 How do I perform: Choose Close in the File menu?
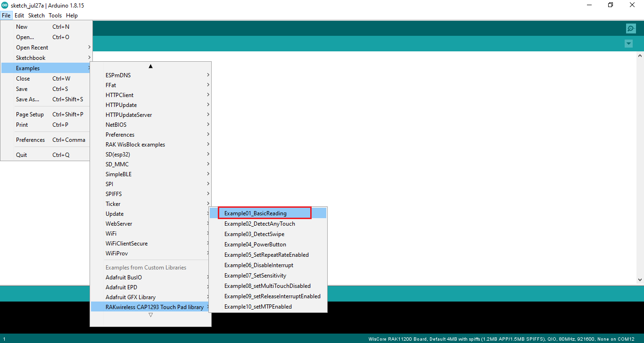pos(46,79)
